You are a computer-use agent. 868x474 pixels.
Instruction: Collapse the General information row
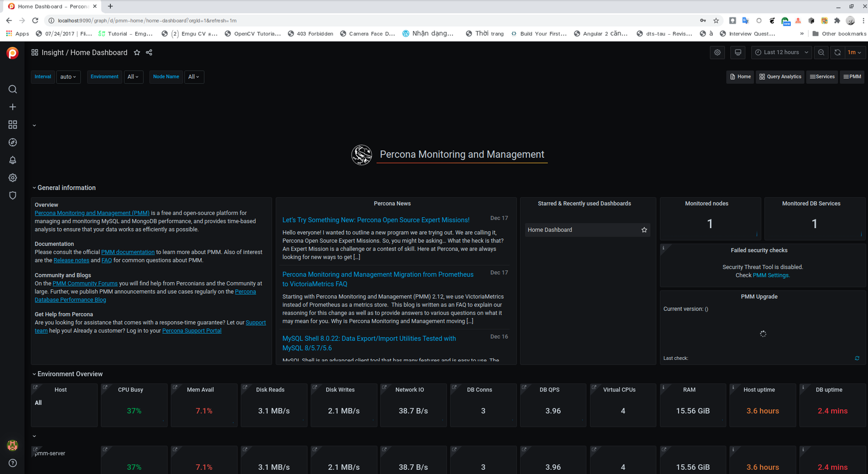pyautogui.click(x=64, y=188)
